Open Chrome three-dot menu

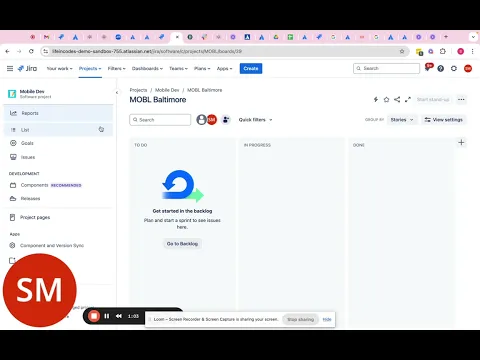[x=472, y=51]
